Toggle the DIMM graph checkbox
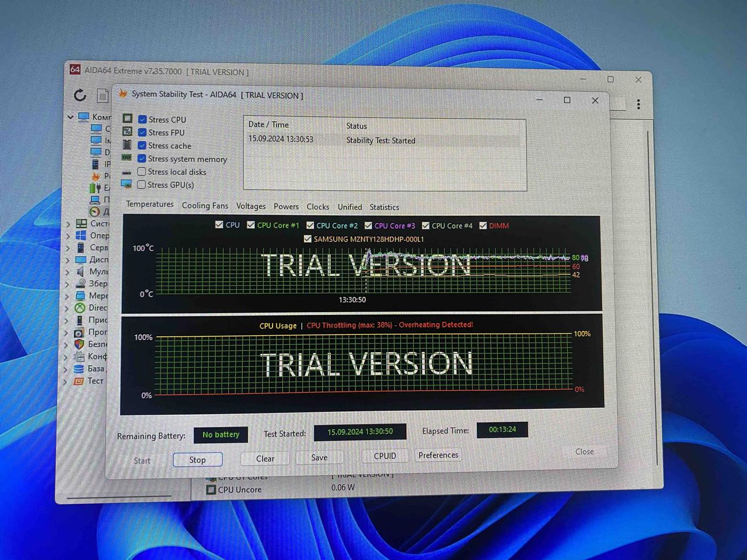Screen dimensions: 747x560 click(483, 225)
